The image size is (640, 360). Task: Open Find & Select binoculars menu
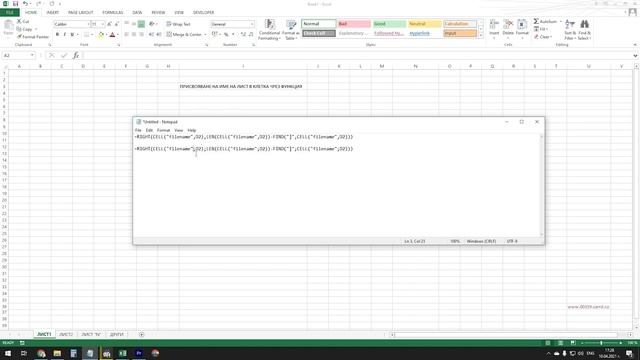(x=584, y=29)
